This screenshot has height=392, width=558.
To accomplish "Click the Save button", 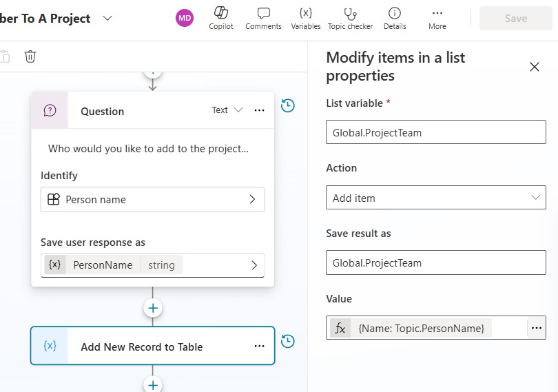I will (x=516, y=18).
